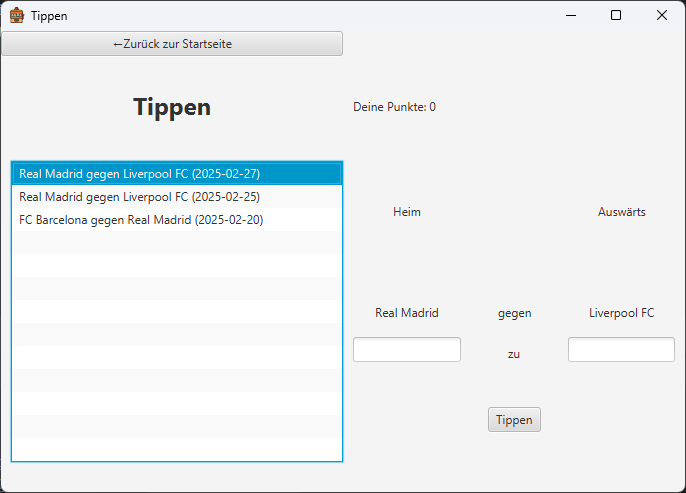Go back via Zurück zur Startseite button
This screenshot has height=493, width=686.
point(172,44)
